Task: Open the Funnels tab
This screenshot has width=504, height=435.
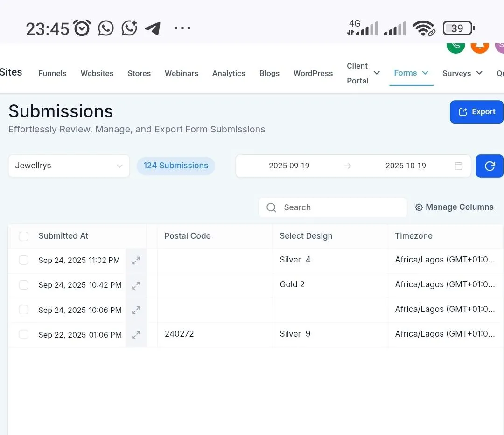Action: 52,73
